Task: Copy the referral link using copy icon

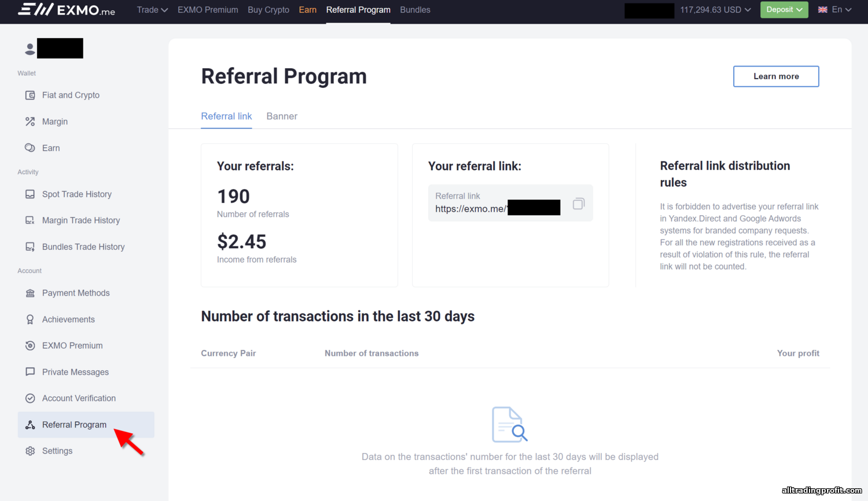Action: pyautogui.click(x=578, y=204)
